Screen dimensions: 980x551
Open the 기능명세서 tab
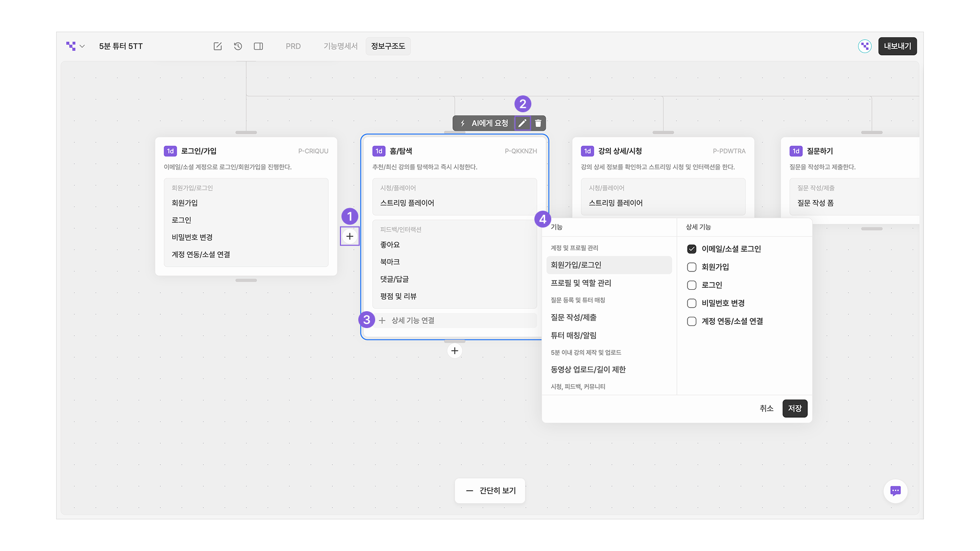340,46
